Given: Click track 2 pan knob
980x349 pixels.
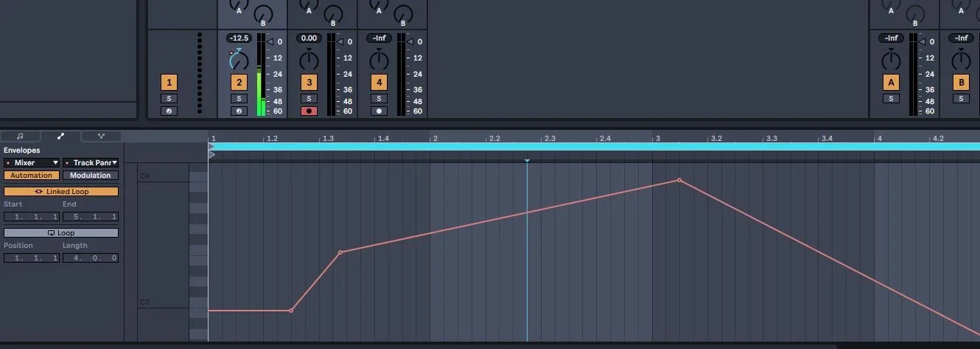Looking at the screenshot, I should (x=239, y=60).
